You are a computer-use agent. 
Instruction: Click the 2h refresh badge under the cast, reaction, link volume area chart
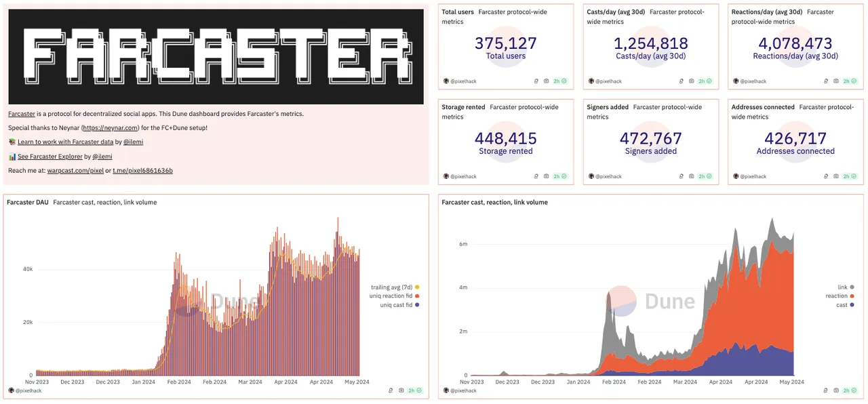click(x=850, y=390)
